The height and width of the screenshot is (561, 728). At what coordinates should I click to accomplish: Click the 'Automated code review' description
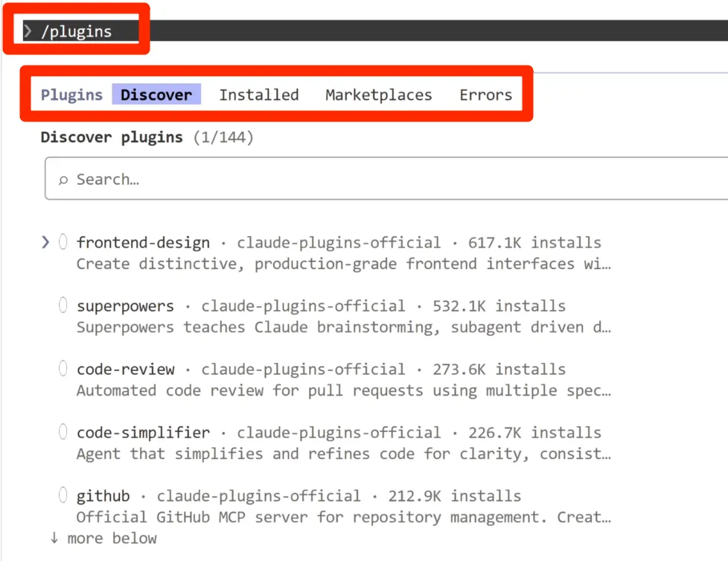pos(344,390)
